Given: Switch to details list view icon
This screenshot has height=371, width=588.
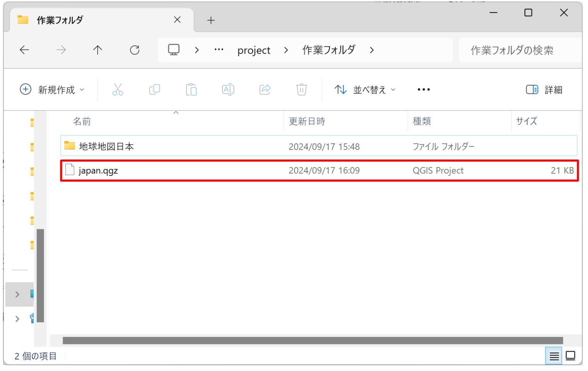Looking at the screenshot, I should tap(554, 356).
